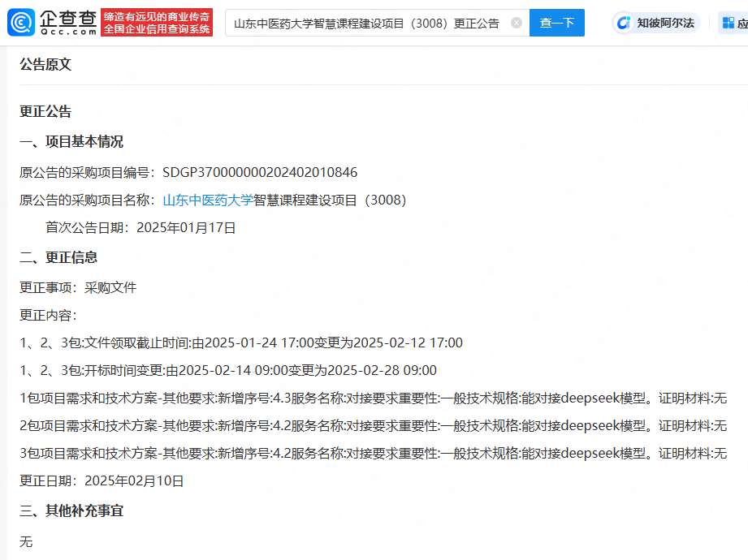
Task: Click inside the search input field
Action: point(365,23)
